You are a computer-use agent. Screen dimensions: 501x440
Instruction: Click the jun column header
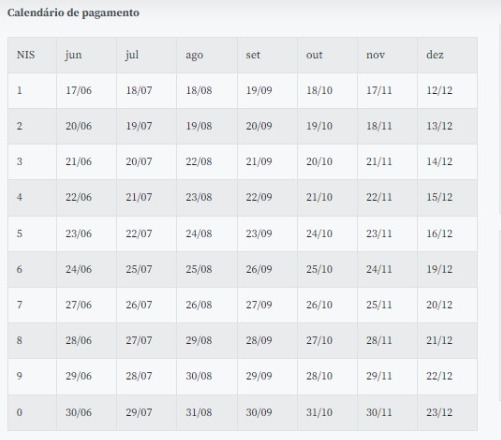(x=86, y=55)
